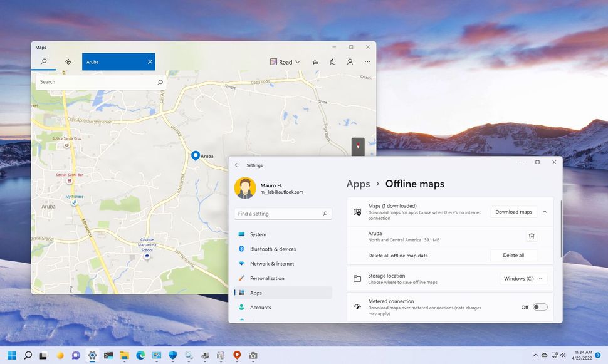Click the back arrow in Settings
Viewport: 608px width, 364px height.
pos(237,165)
